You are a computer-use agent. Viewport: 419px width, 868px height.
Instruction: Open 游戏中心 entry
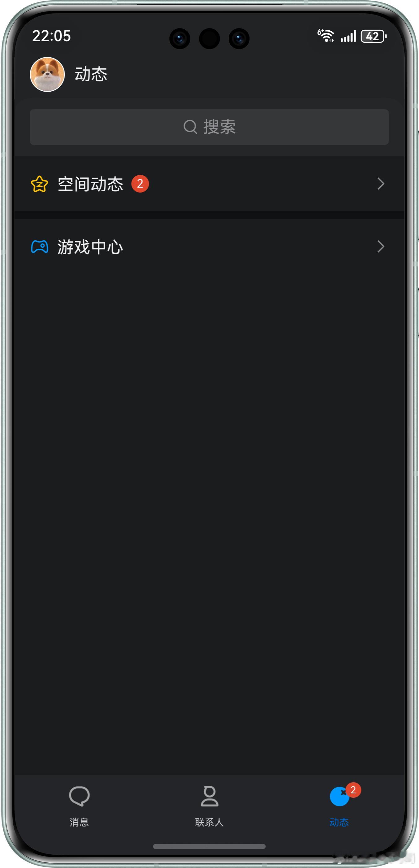tap(209, 247)
